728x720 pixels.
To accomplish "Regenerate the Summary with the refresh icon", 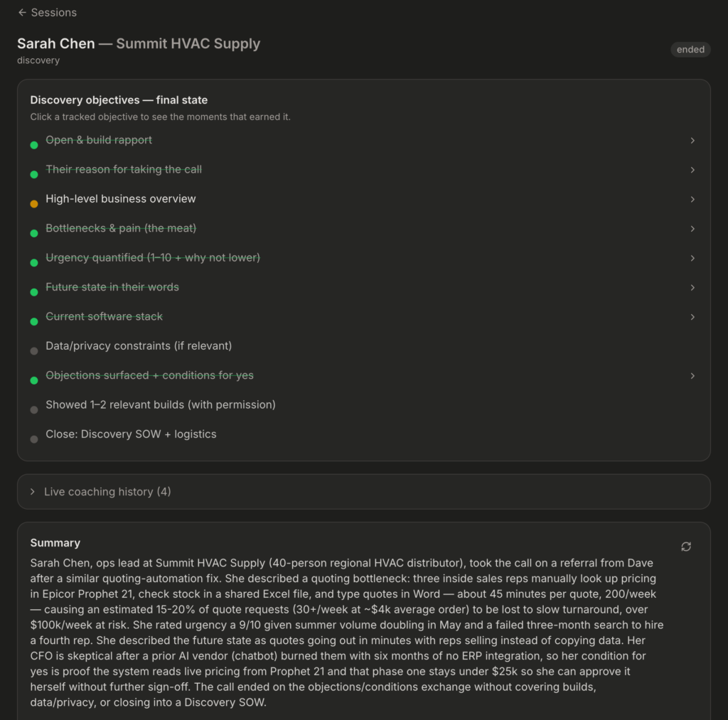I will tap(686, 547).
